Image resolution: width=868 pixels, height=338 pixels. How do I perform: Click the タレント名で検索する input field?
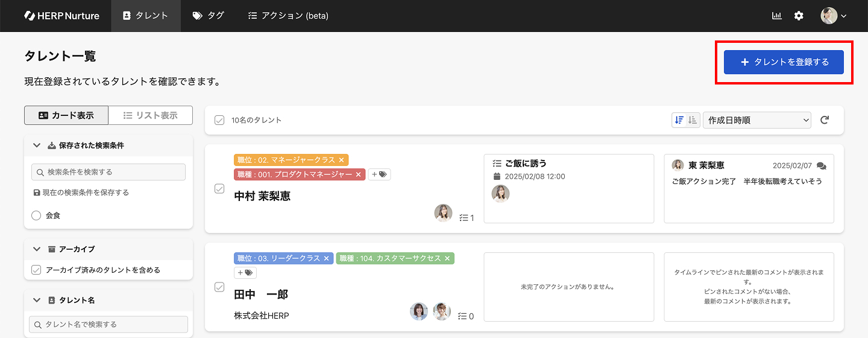[x=108, y=324]
